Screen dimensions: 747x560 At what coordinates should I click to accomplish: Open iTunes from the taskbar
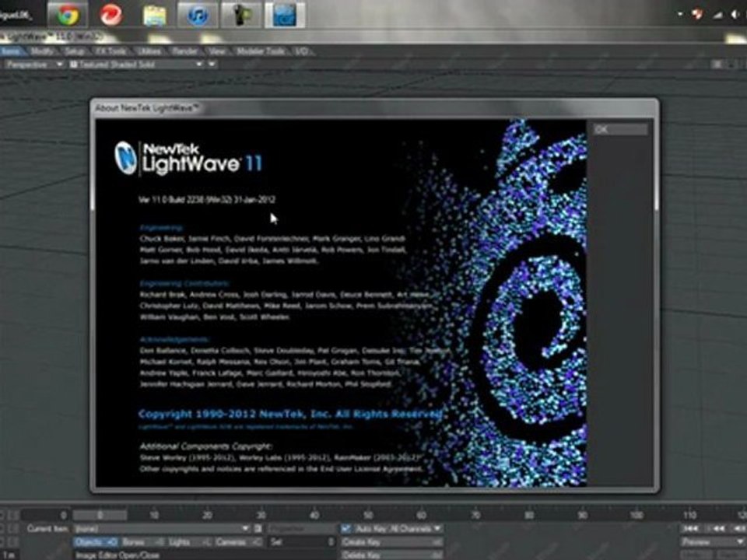click(197, 15)
